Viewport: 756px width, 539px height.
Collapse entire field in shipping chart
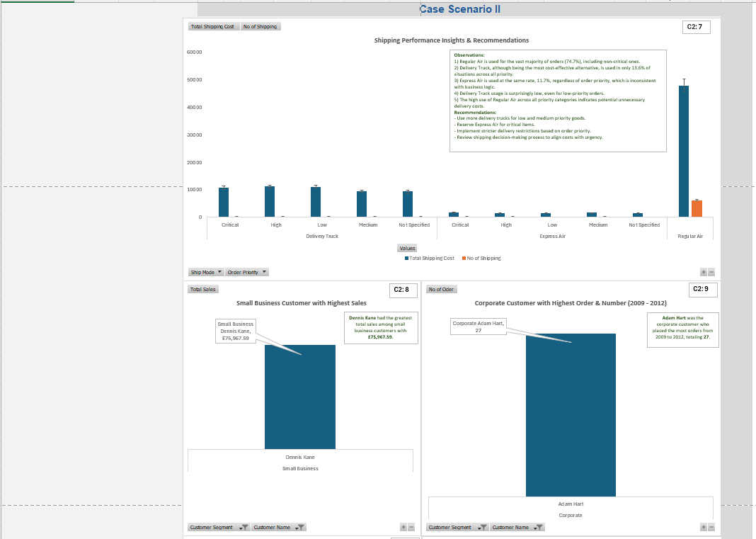tap(711, 272)
